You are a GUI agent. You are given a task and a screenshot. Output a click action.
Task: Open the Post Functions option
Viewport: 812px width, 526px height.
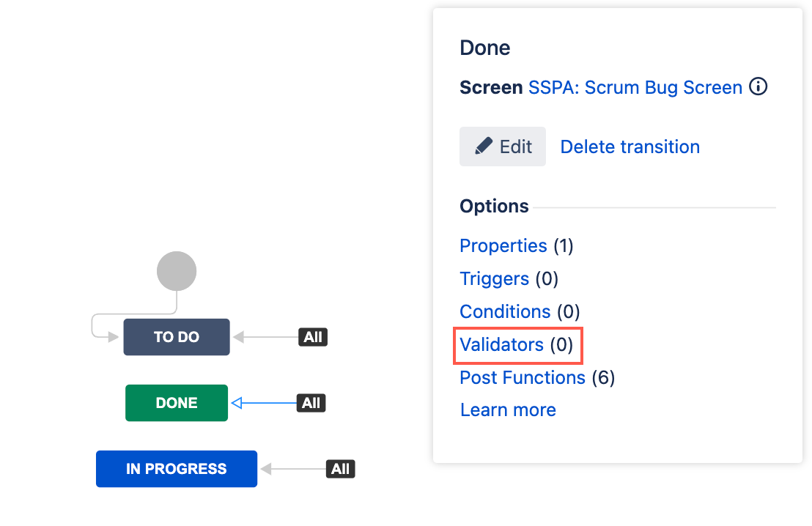[x=522, y=377]
